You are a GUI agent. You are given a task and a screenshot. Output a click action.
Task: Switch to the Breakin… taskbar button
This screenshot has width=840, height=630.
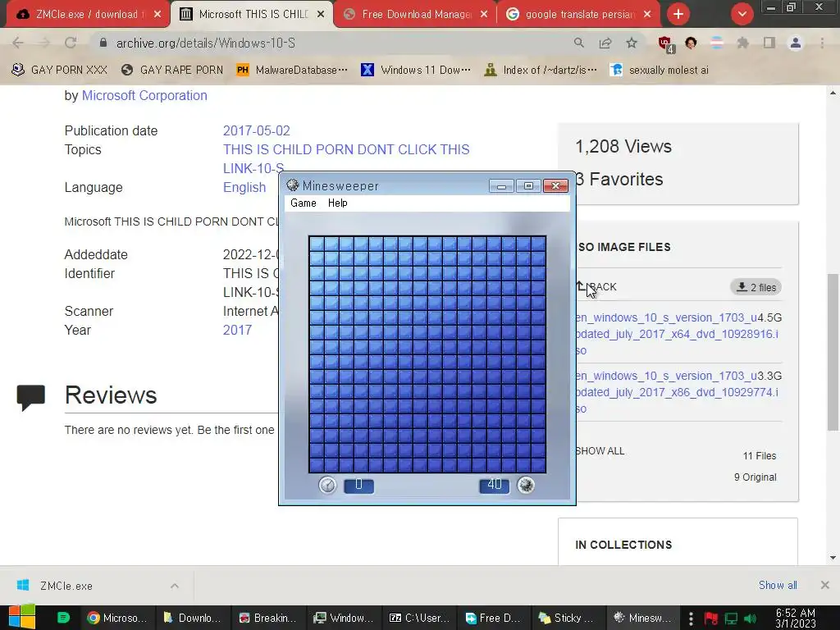click(268, 618)
